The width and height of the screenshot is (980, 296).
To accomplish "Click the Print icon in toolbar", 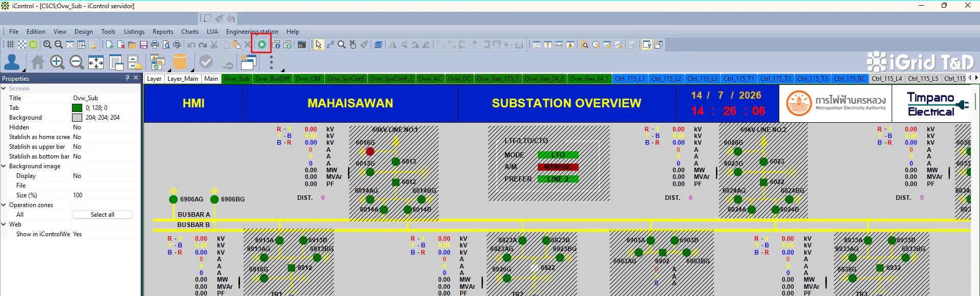I will point(155,45).
